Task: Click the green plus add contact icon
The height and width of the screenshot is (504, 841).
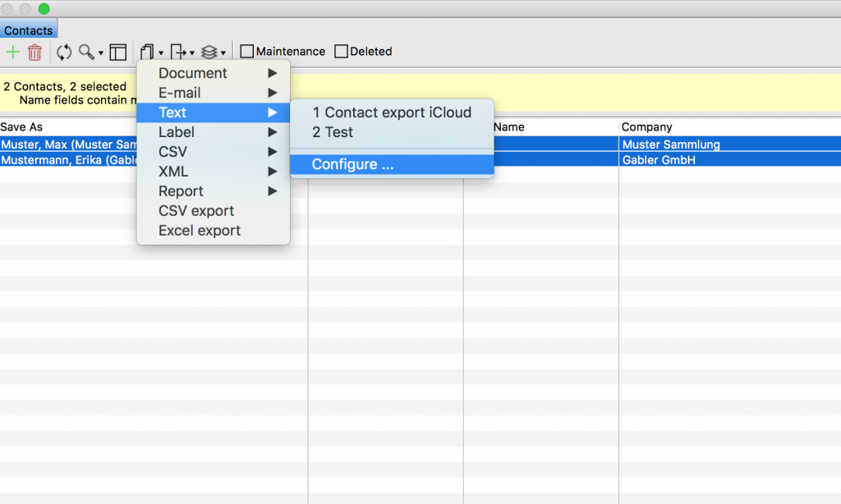Action: [13, 52]
